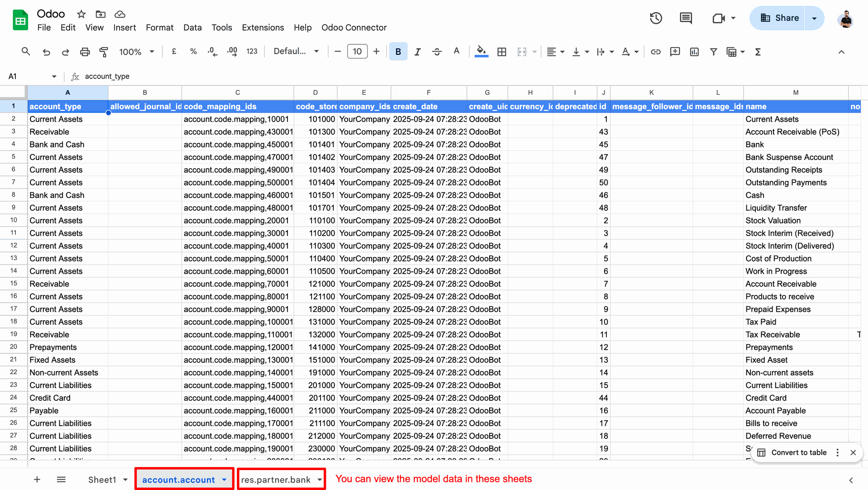The width and height of the screenshot is (868, 490).
Task: Open the fill color paint bucket
Action: (x=481, y=52)
